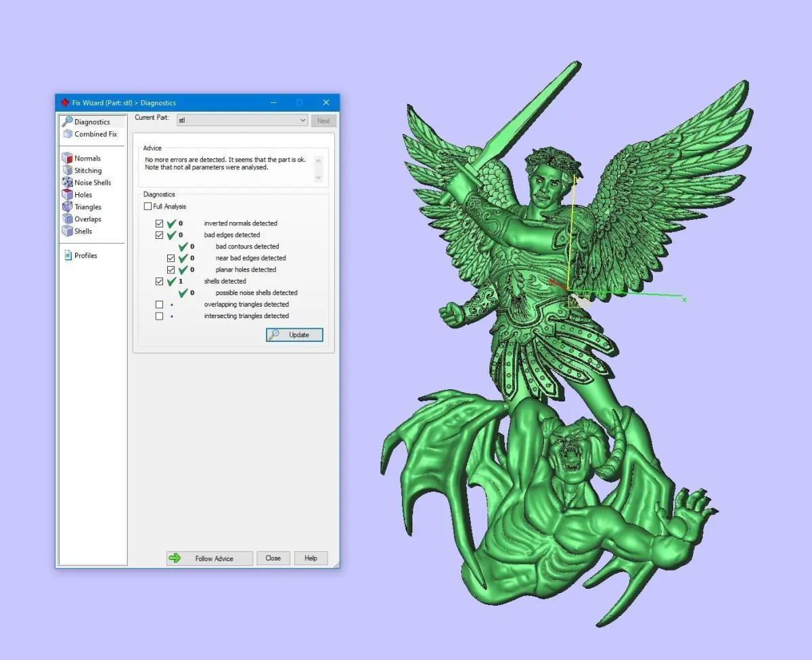Image resolution: width=812 pixels, height=660 pixels.
Task: Select the Stitching cube icon
Action: (67, 171)
